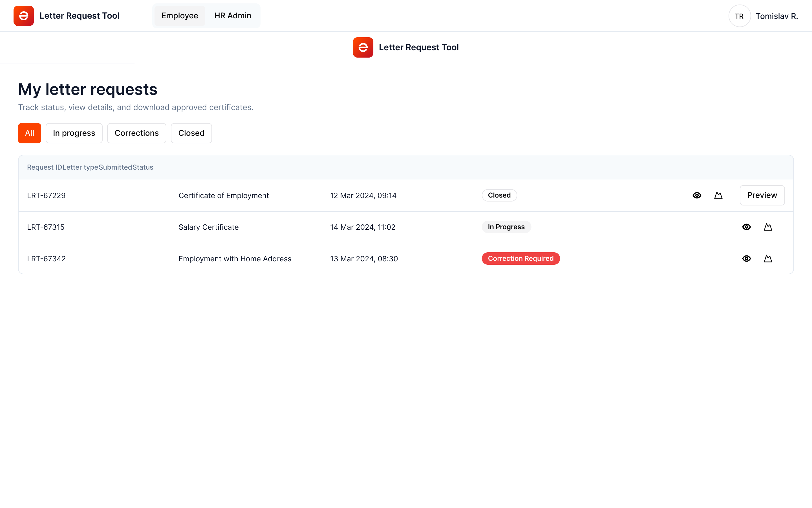Screen dimensions: 812x508
Task: Click the Correction Required status badge
Action: pos(521,258)
